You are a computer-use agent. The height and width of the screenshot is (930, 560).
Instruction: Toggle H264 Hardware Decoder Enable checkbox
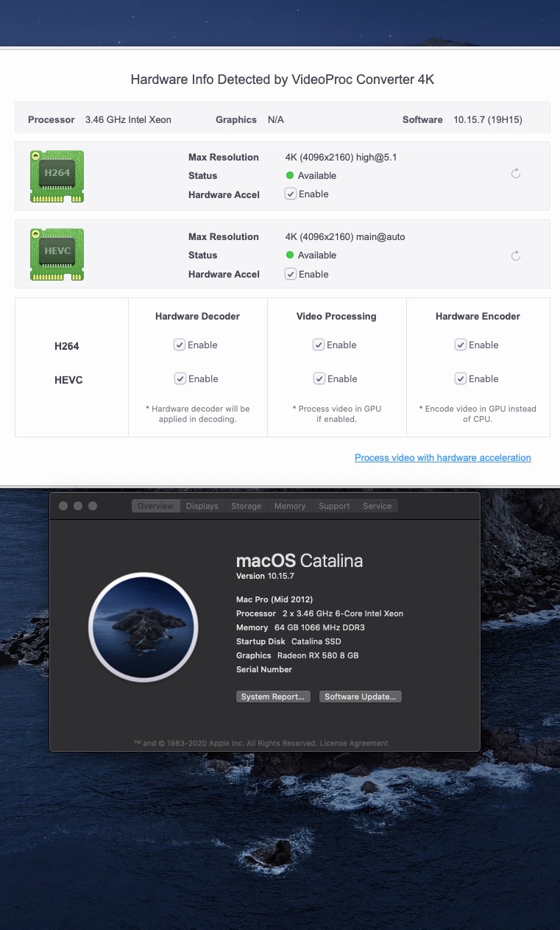(180, 345)
